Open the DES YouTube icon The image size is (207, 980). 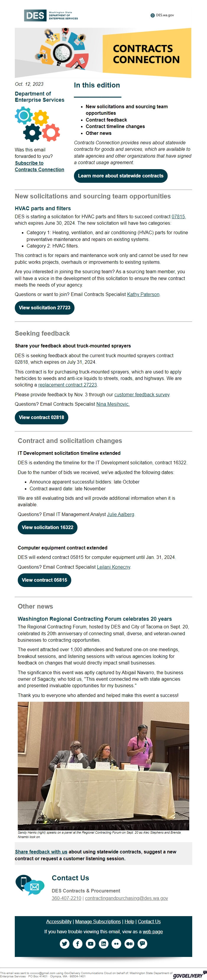90,943
